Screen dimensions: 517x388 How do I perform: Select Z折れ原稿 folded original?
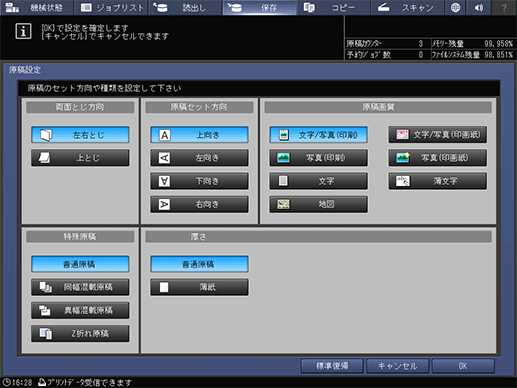[x=80, y=333]
